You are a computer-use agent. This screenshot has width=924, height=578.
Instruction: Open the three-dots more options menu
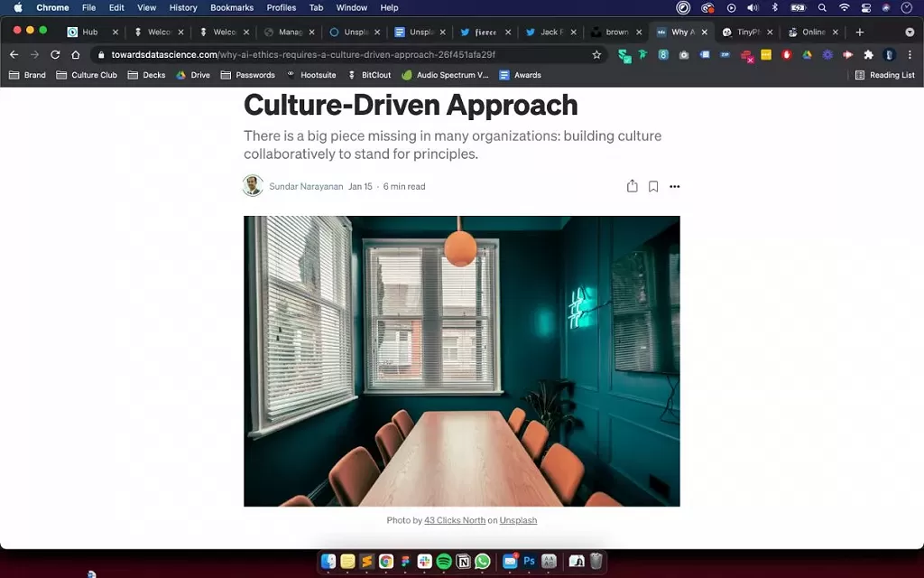[x=675, y=187]
